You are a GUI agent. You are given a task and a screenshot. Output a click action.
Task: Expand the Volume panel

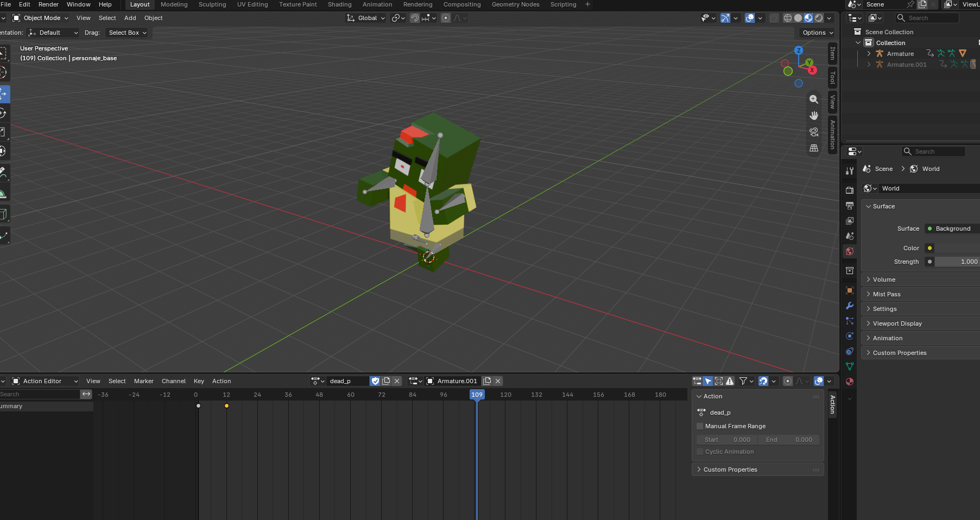point(883,280)
